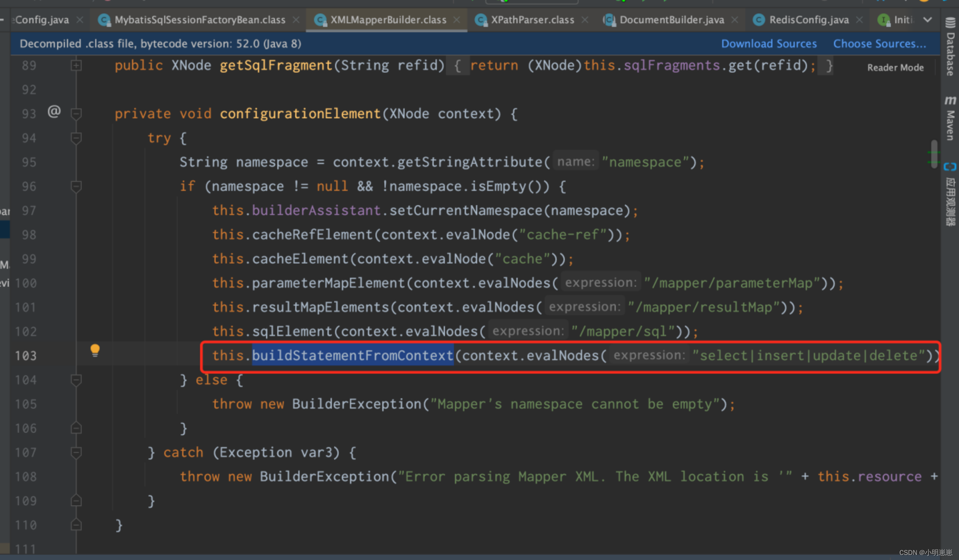Collapse the else block at line 104
Screen dimensions: 959x560
[x=76, y=380]
